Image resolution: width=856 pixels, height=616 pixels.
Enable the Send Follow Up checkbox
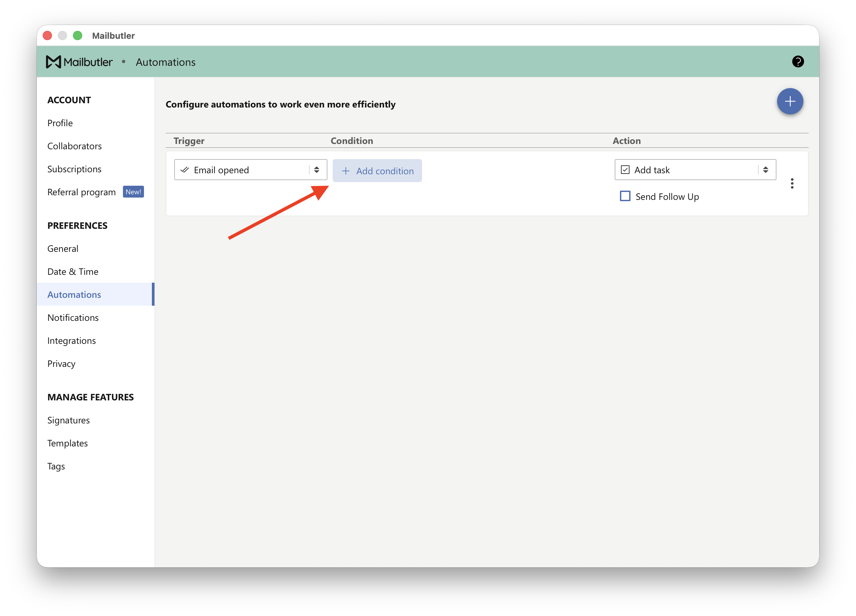(x=625, y=196)
